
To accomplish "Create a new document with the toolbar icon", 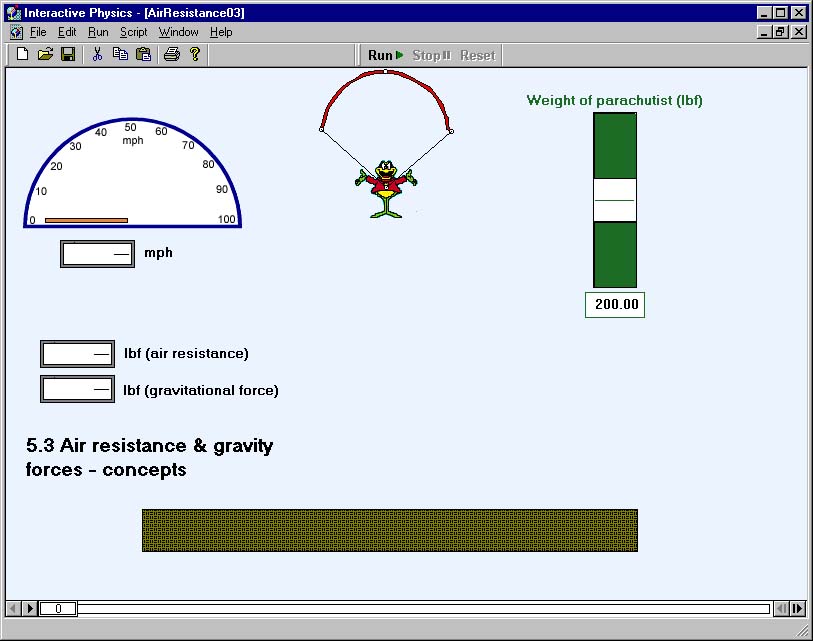I will (22, 54).
